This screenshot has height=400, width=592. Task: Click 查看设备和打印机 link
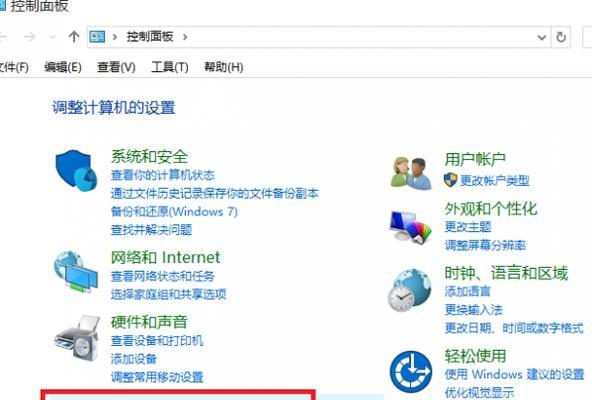157,341
